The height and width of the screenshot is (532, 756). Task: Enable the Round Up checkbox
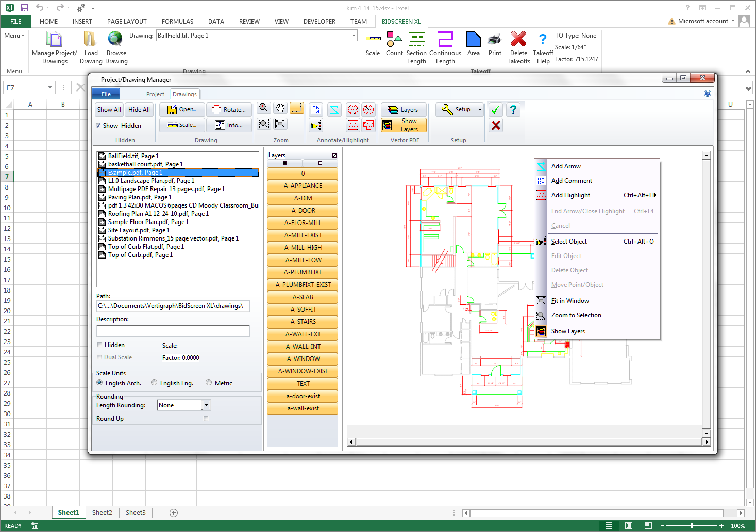point(206,419)
